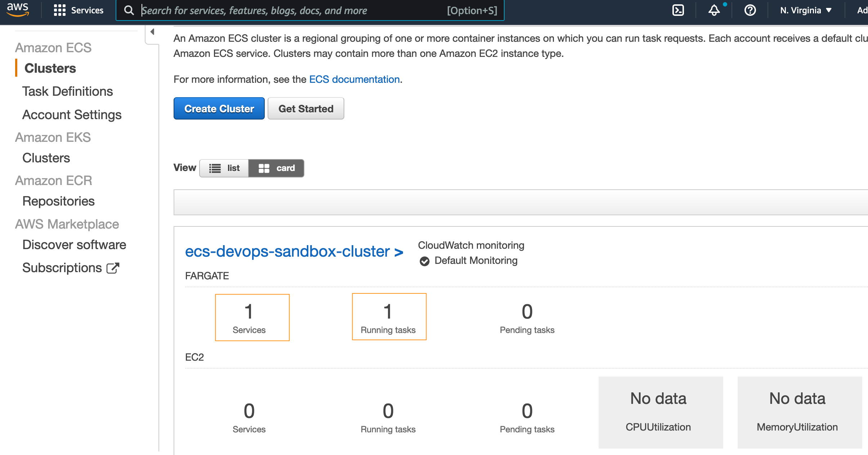The width and height of the screenshot is (868, 455).
Task: Open Task Definitions in sidebar
Action: coord(67,91)
